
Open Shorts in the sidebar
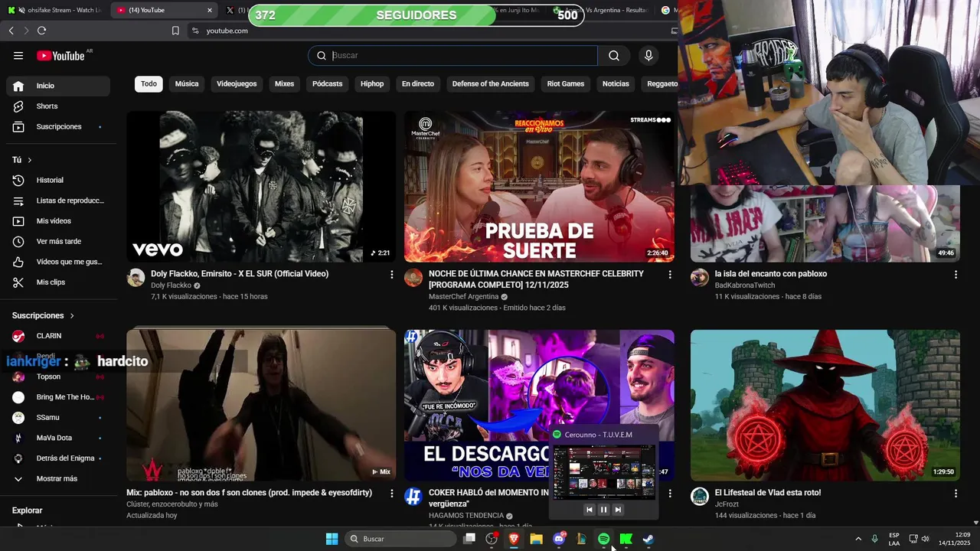(x=58, y=106)
